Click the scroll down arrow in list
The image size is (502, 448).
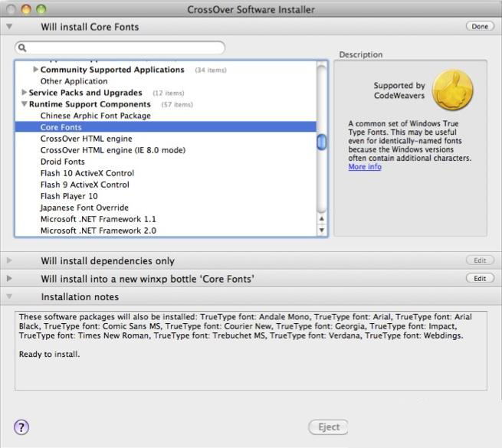(322, 230)
